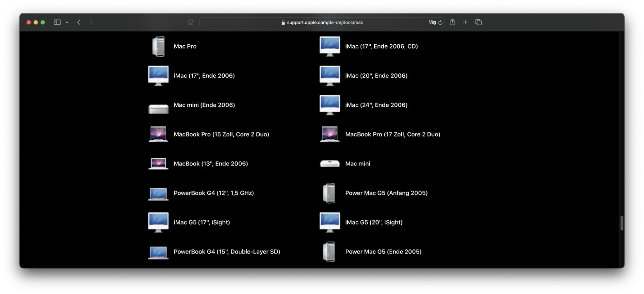Open iMac G5 (20", iSight) link
This screenshot has height=294, width=644.
pyautogui.click(x=374, y=222)
